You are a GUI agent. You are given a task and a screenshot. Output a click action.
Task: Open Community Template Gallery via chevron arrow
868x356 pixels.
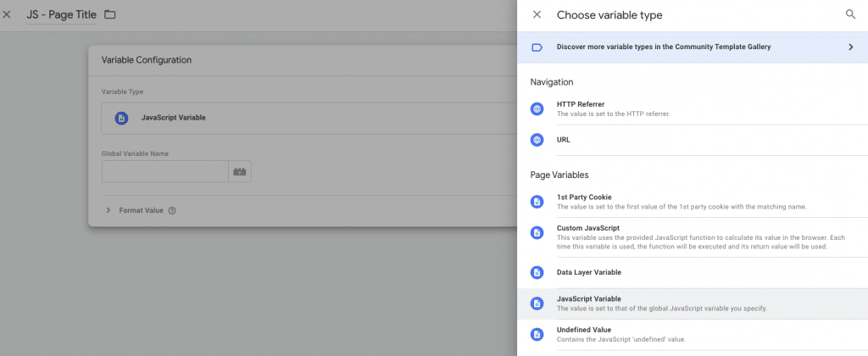(x=850, y=47)
